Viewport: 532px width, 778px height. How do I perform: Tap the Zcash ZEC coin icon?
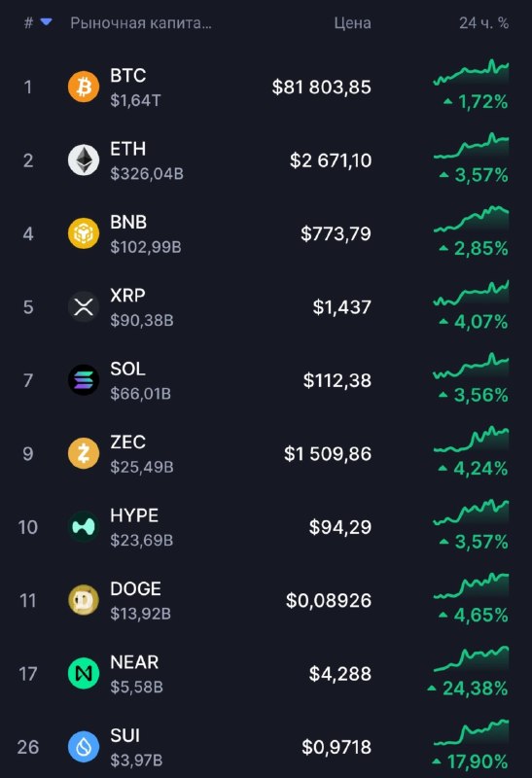tap(84, 453)
